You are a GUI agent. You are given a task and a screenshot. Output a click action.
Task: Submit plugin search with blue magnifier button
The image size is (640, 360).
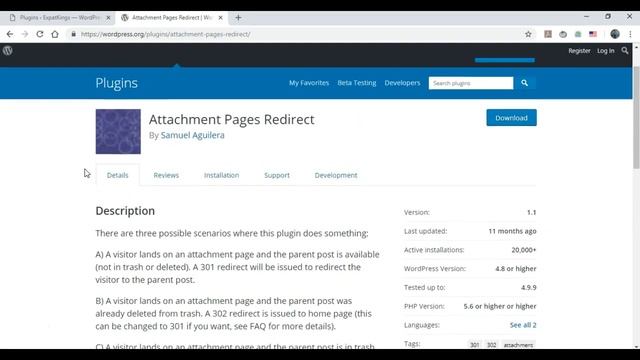[524, 83]
